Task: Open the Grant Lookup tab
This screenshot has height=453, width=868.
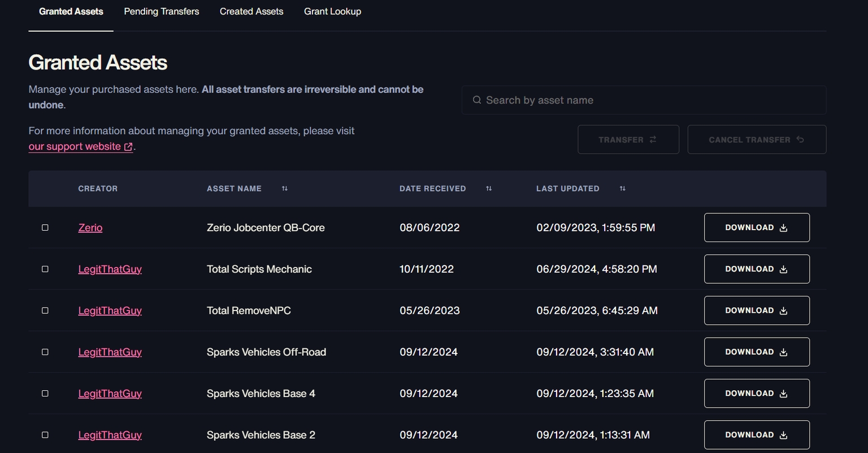Action: [332, 11]
